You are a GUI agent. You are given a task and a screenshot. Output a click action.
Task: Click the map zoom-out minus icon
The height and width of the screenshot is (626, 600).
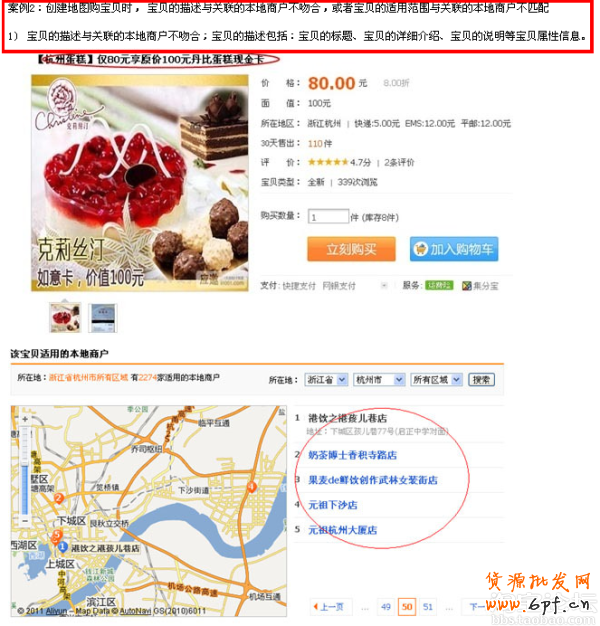(25, 521)
